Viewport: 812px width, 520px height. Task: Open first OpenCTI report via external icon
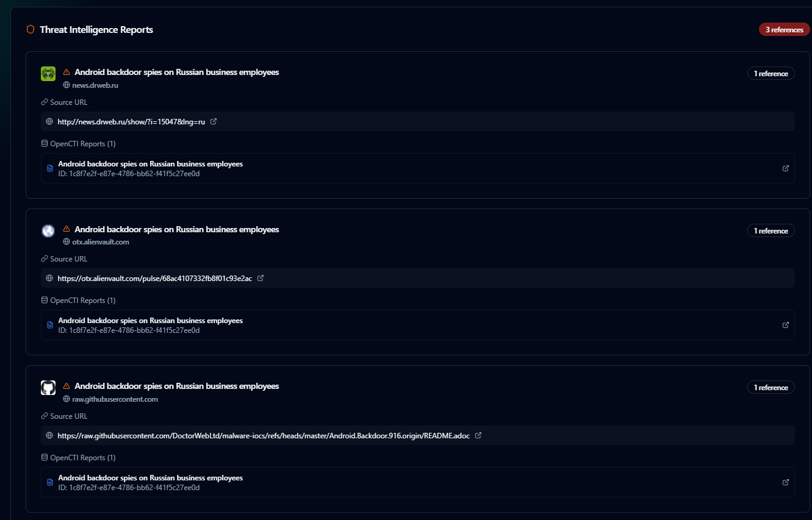[786, 168]
